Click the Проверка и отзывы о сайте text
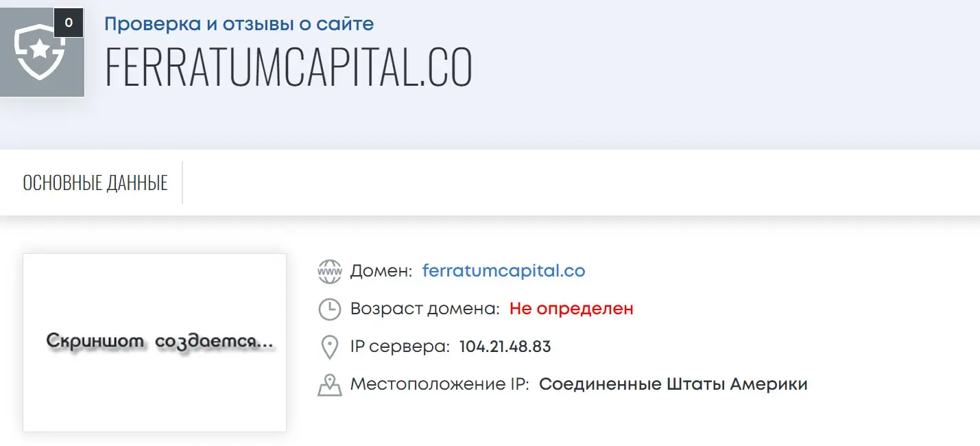This screenshot has width=980, height=446. click(x=239, y=24)
